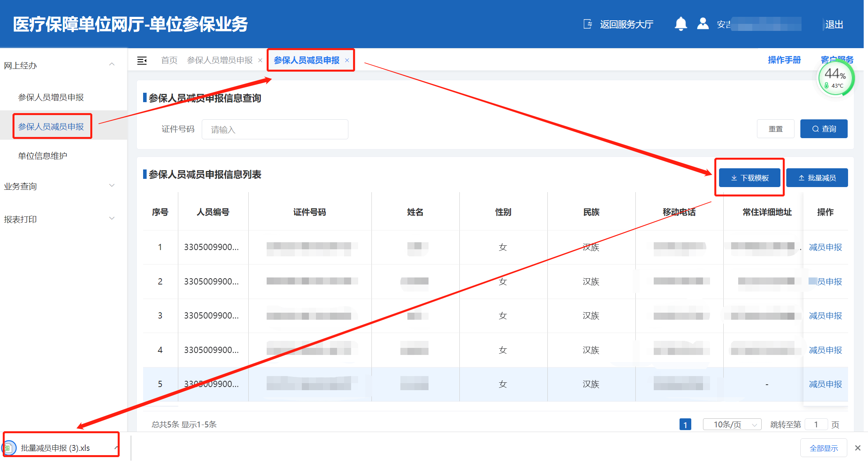Viewport: 868px width, 461px height.
Task: Open 参保人员增员申报 in the sidebar
Action: coord(51,97)
